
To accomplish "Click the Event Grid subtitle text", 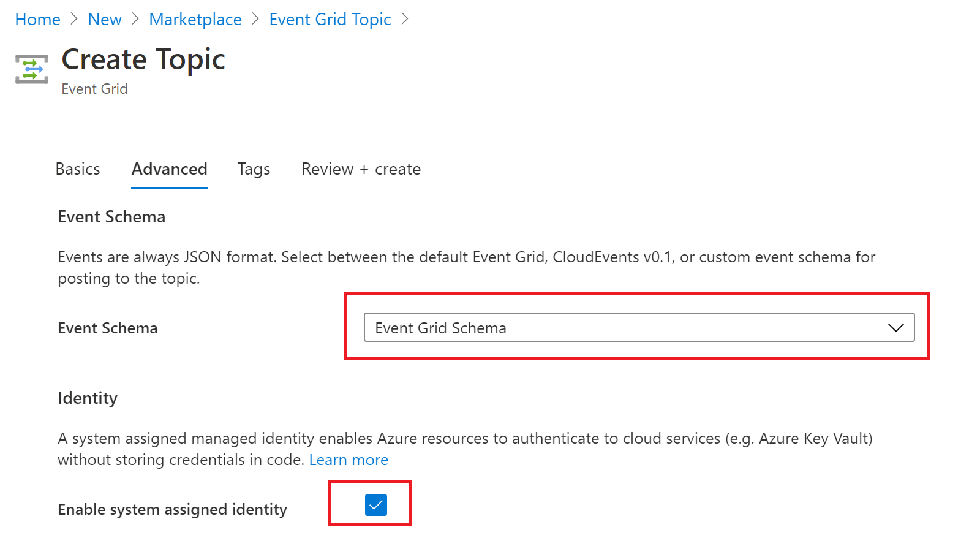I will (94, 89).
